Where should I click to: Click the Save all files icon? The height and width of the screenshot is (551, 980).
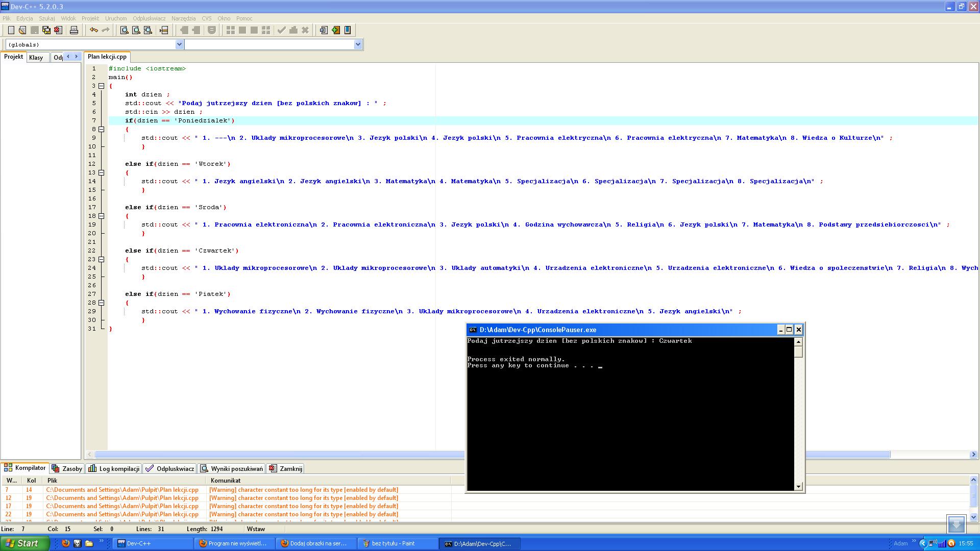click(46, 30)
